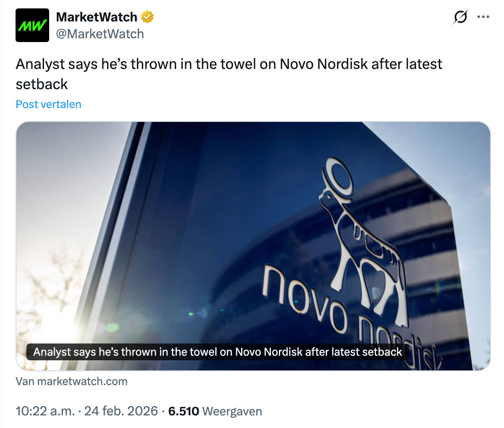Open the Van marketwatch.com source link
Screen dimensions: 504x428
click(x=71, y=381)
